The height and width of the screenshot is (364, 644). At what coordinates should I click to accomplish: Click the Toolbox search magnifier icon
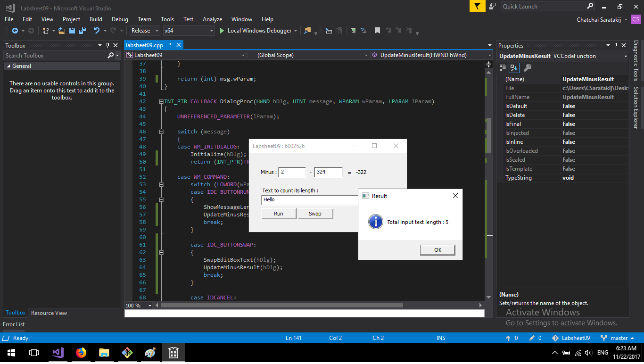pyautogui.click(x=110, y=56)
